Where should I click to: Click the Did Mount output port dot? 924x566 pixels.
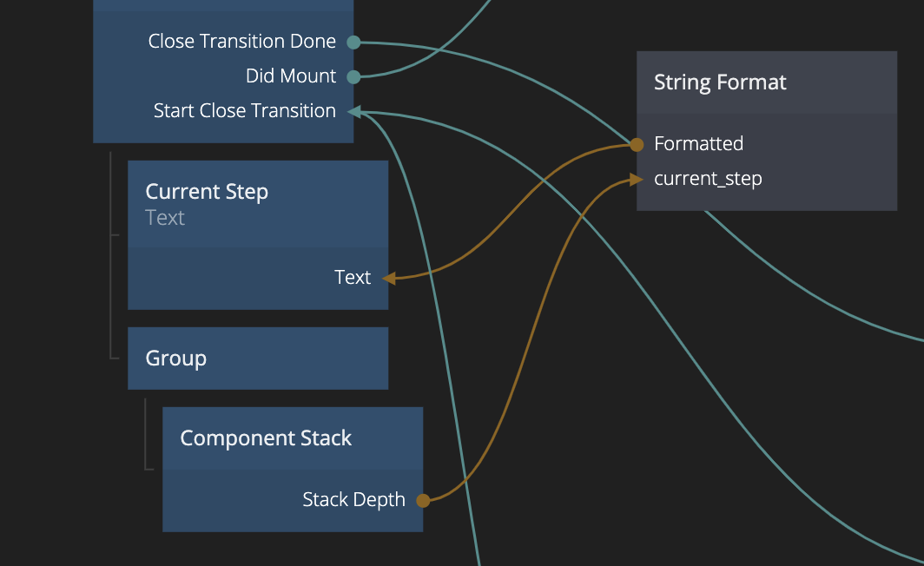pyautogui.click(x=353, y=76)
